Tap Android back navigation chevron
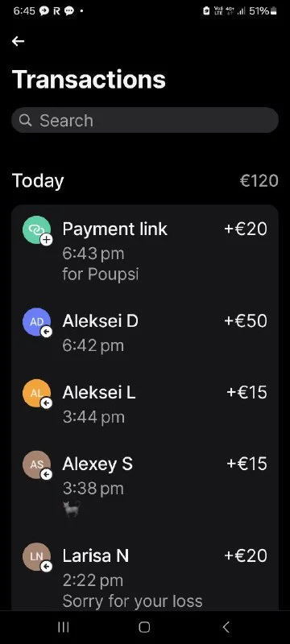Screen dimensions: 290x644 pos(226,627)
